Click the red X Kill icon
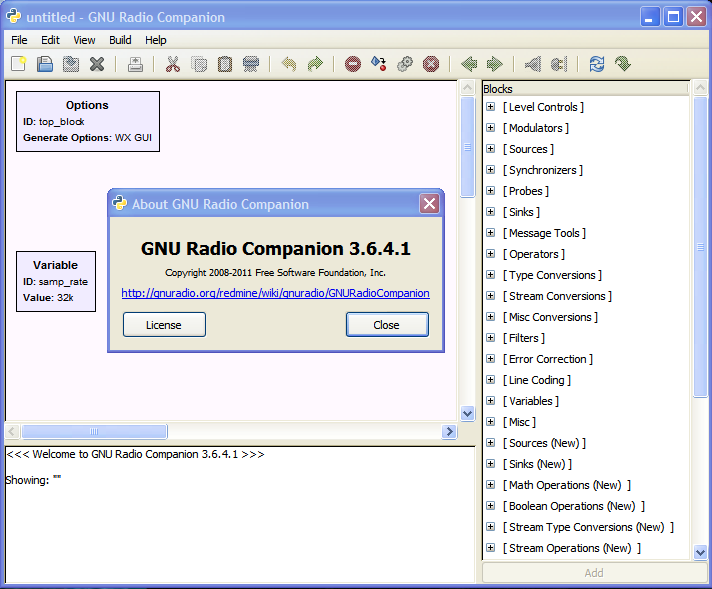Image resolution: width=712 pixels, height=589 pixels. click(x=431, y=64)
